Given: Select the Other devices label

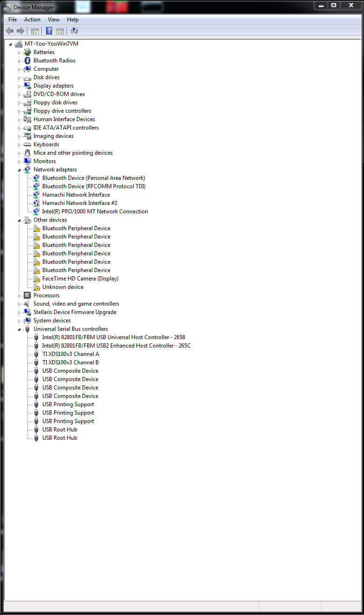Looking at the screenshot, I should pyautogui.click(x=50, y=220).
